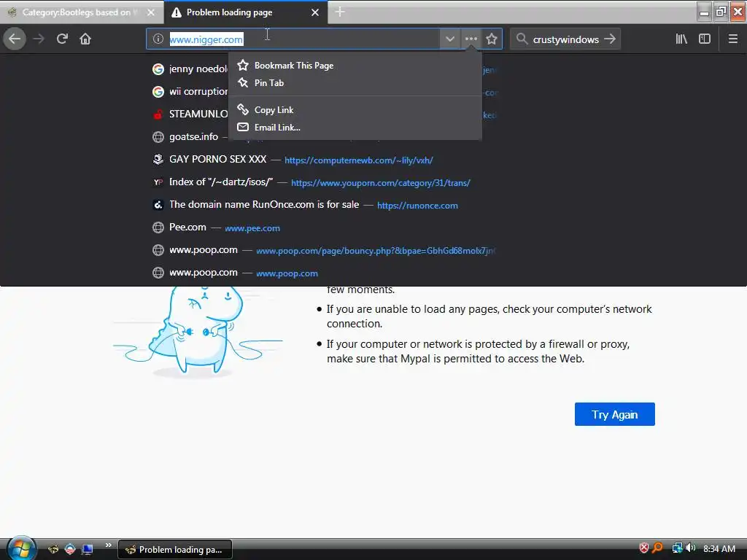747x560 pixels.
Task: Open the hamburger application menu
Action: tap(732, 39)
